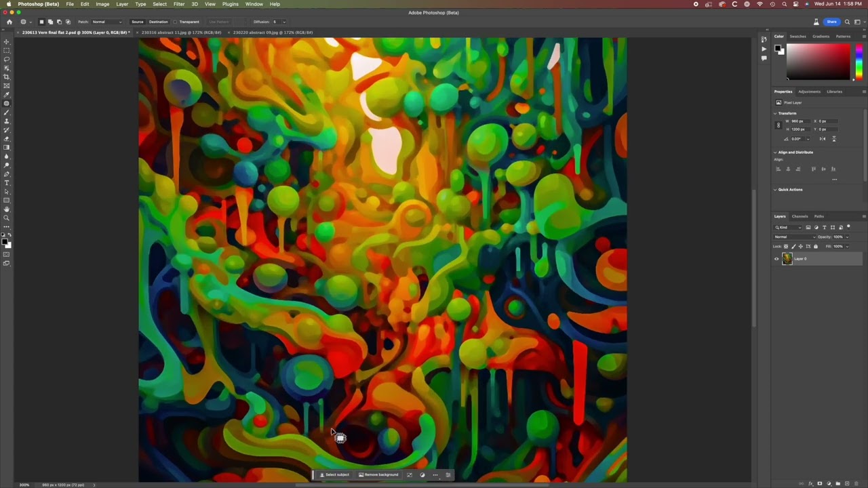Select the Zoom tool

pos(7,218)
